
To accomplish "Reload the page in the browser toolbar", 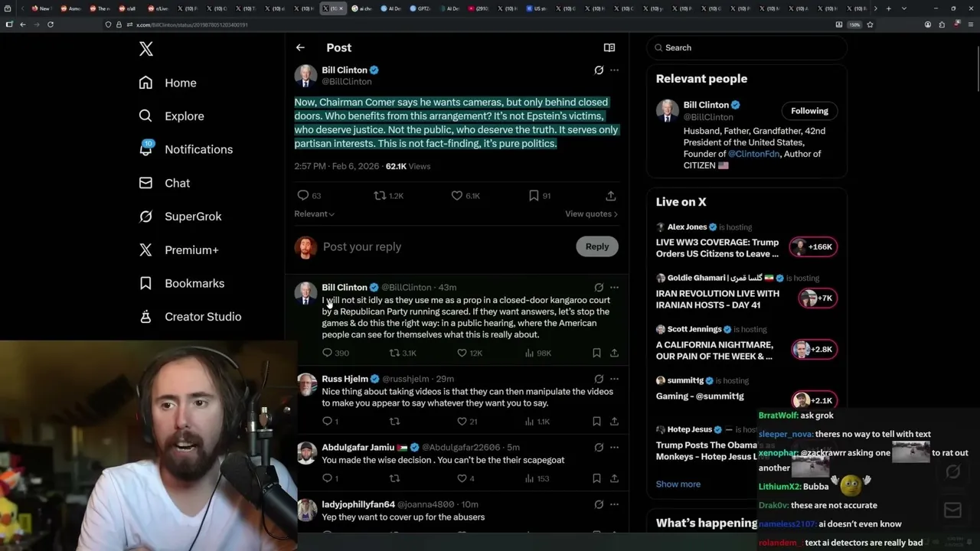I will pyautogui.click(x=51, y=24).
